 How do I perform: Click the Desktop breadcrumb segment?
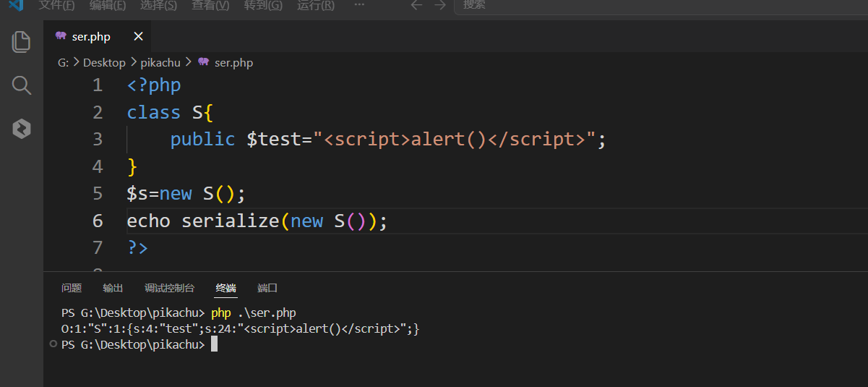(104, 63)
